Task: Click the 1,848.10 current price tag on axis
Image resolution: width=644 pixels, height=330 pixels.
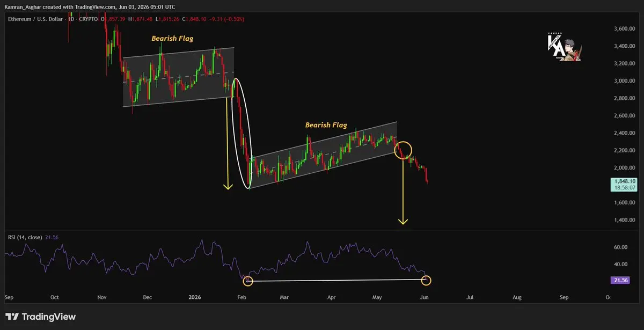Action: pyautogui.click(x=625, y=181)
